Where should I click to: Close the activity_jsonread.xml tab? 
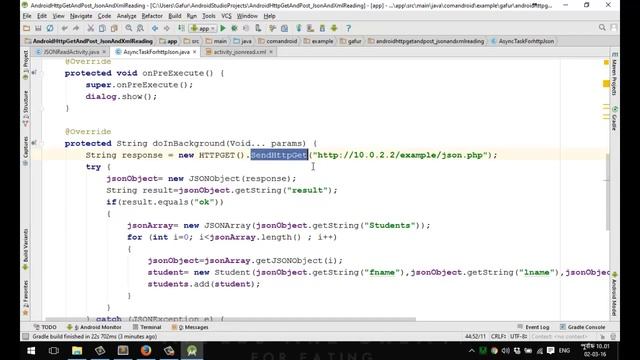pos(271,52)
